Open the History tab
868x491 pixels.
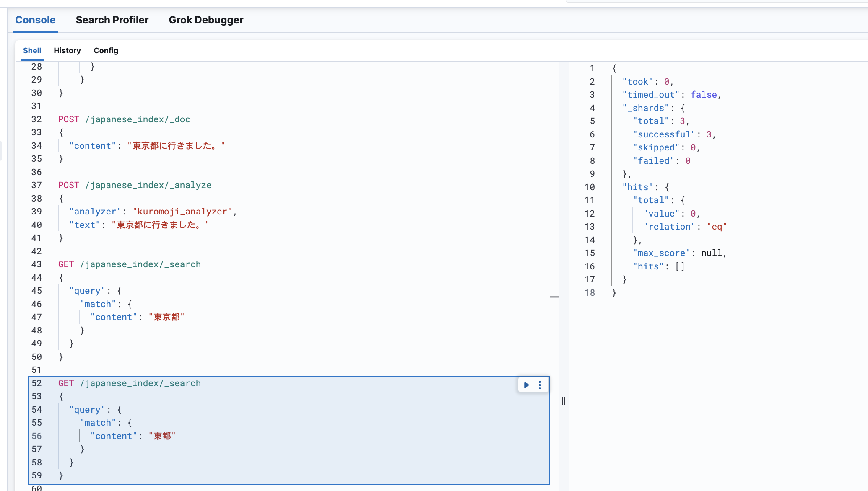67,50
